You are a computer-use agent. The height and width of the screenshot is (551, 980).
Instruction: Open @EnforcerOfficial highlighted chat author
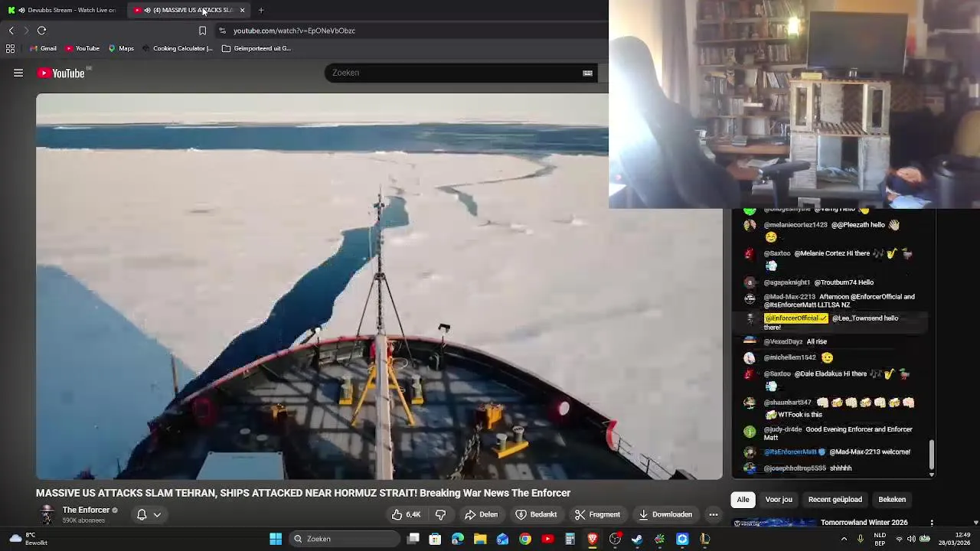point(795,318)
